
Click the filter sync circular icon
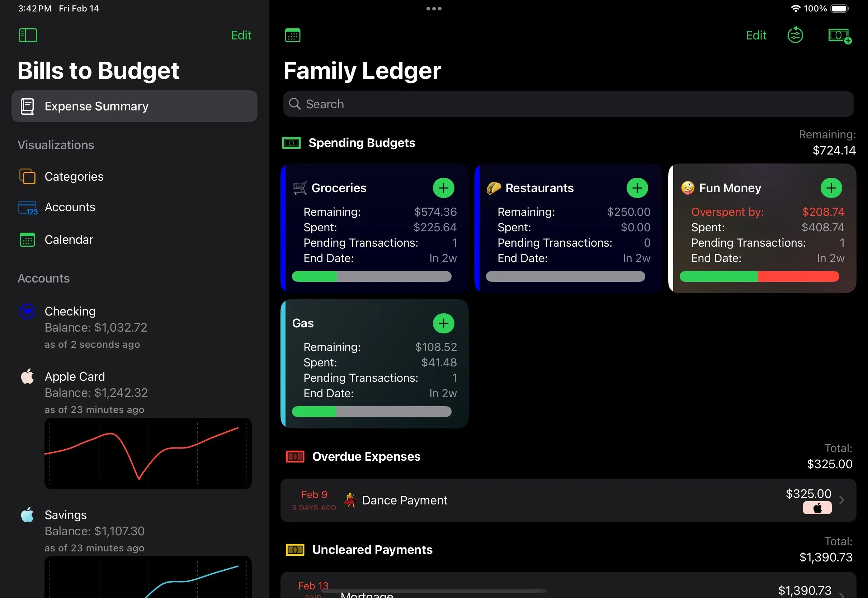(795, 35)
